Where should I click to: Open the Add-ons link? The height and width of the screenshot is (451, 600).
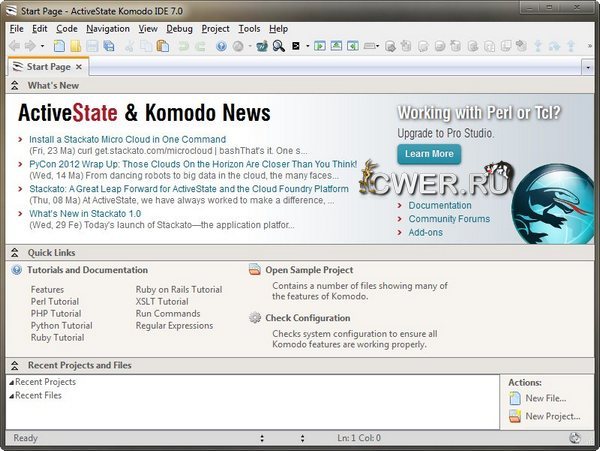point(426,232)
